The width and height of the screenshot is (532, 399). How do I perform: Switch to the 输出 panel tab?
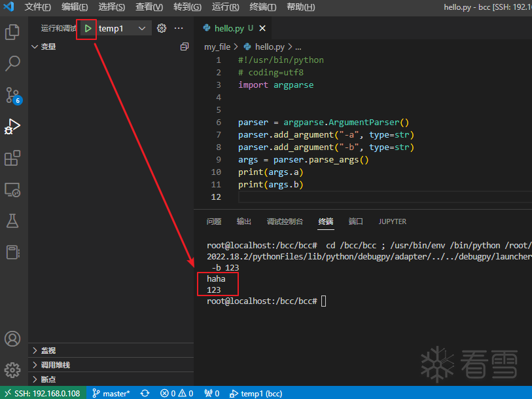pos(243,221)
